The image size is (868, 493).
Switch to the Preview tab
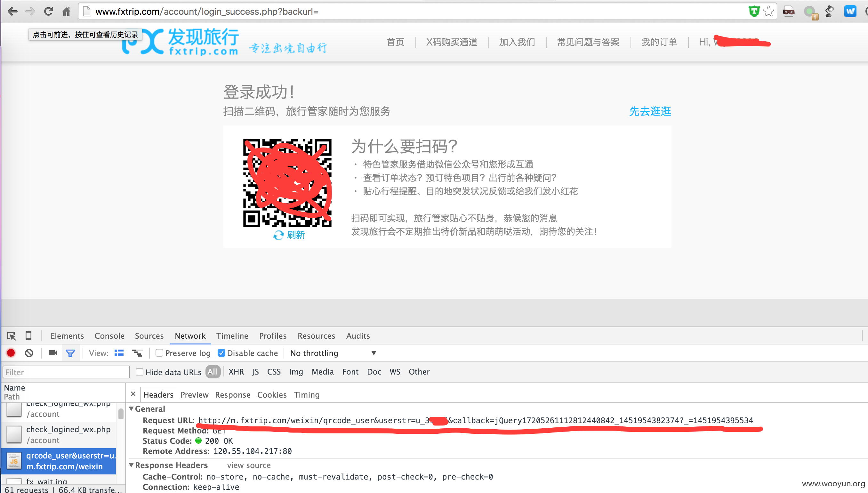click(x=194, y=395)
